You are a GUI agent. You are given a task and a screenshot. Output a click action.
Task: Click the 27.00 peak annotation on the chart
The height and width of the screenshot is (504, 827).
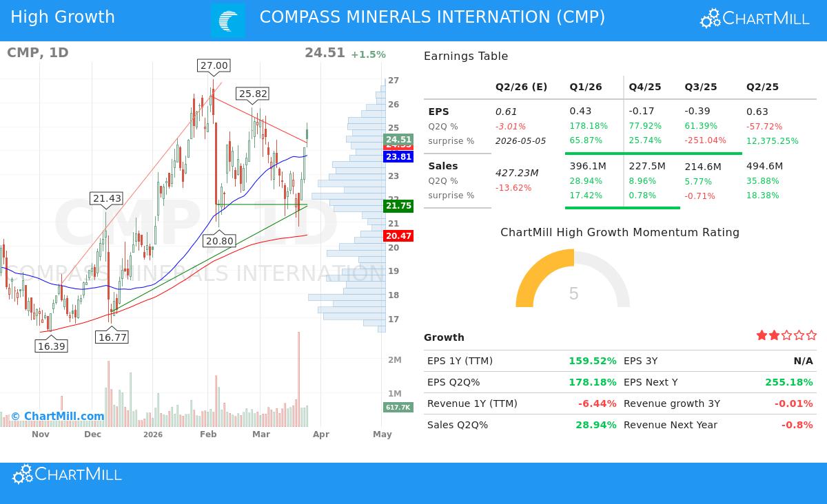pyautogui.click(x=214, y=65)
